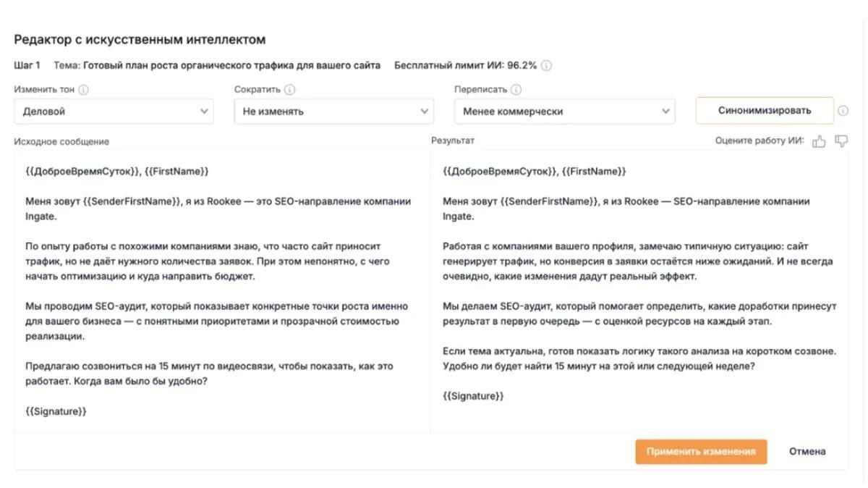This screenshot has height=488, width=868.
Task: Click inside the Результат text area
Action: point(639,291)
